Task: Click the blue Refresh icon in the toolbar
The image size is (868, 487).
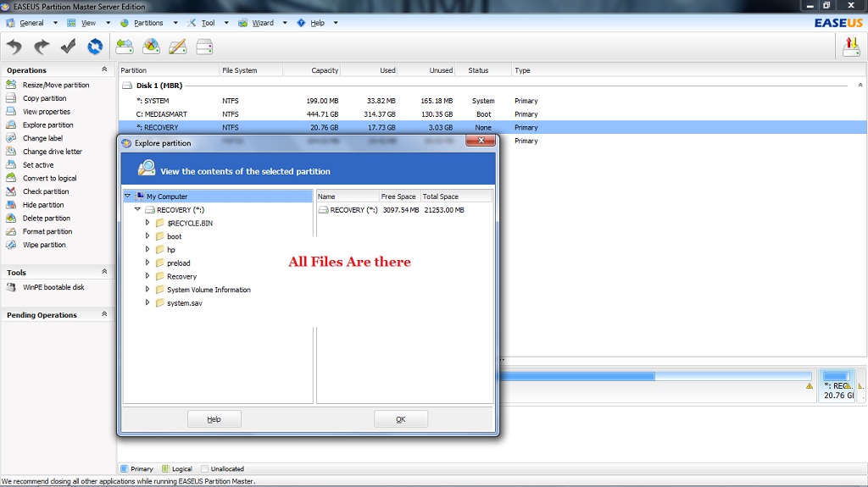Action: click(x=95, y=47)
